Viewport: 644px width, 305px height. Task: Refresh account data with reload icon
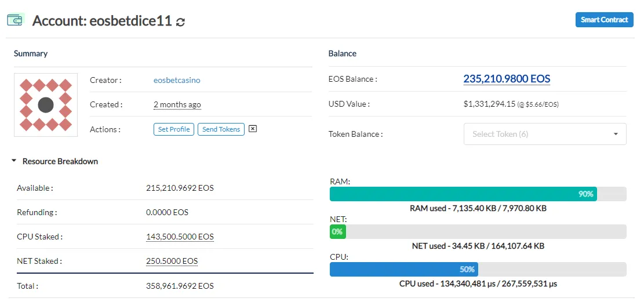point(180,22)
